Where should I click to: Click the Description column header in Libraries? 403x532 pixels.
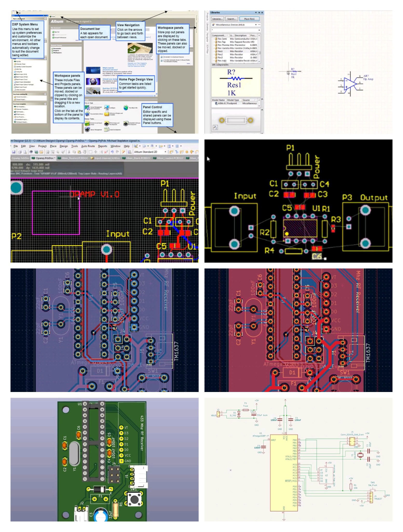[x=242, y=35]
